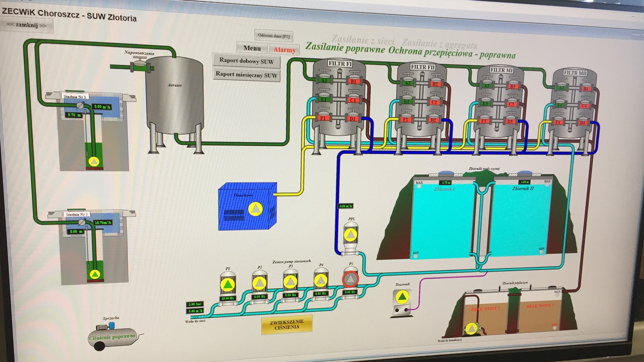
Task: Toggle red valve B1 on FILTR FI
Action: [x=354, y=81]
